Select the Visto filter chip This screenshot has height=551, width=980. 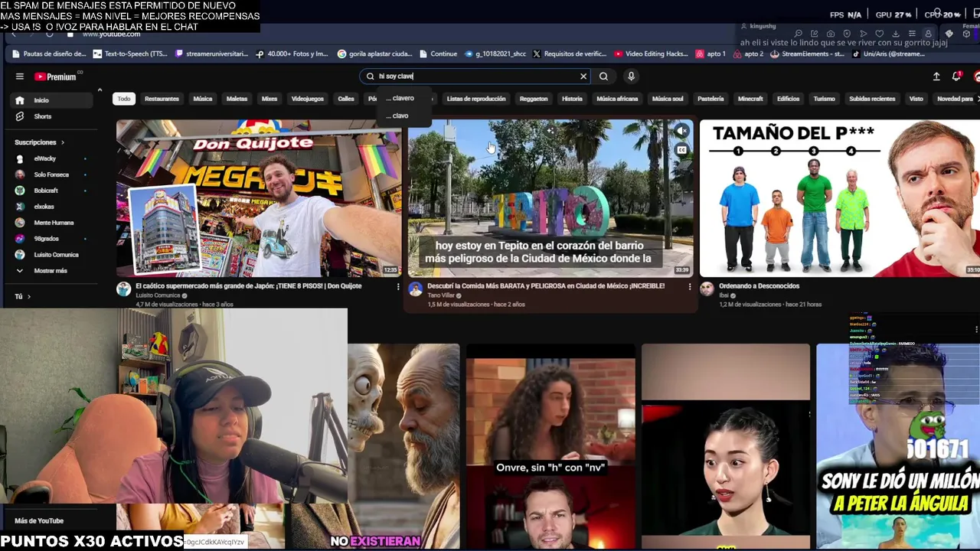(916, 99)
